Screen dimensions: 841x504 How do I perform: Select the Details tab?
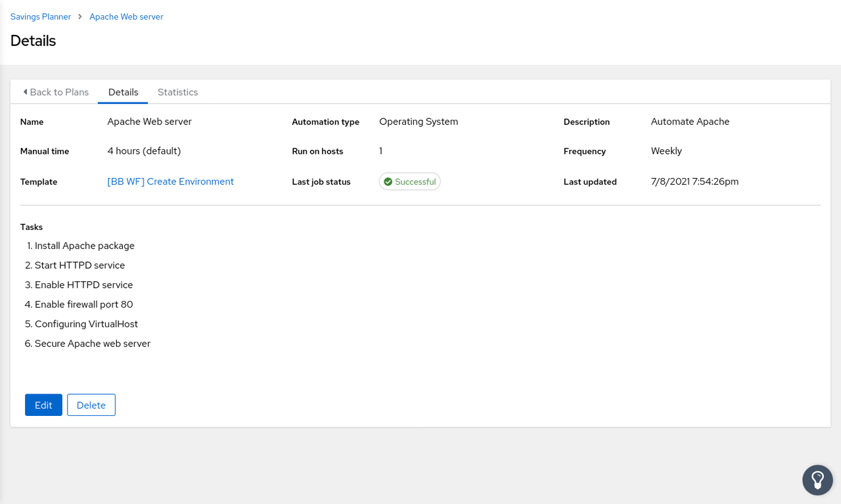123,92
